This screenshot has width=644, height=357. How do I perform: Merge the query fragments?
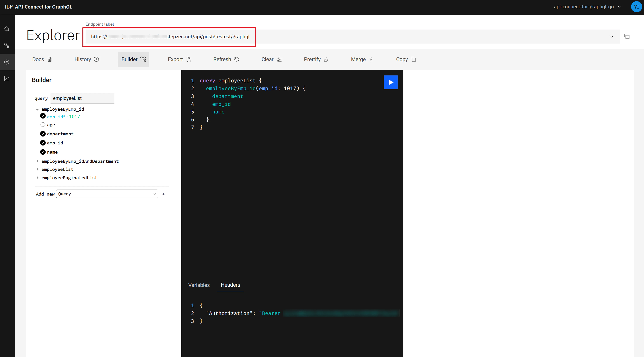[x=362, y=59]
